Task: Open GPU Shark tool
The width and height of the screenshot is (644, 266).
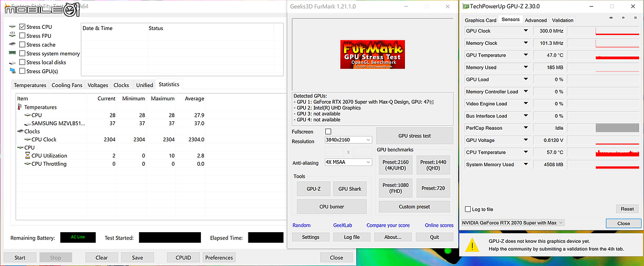Action: (350, 189)
